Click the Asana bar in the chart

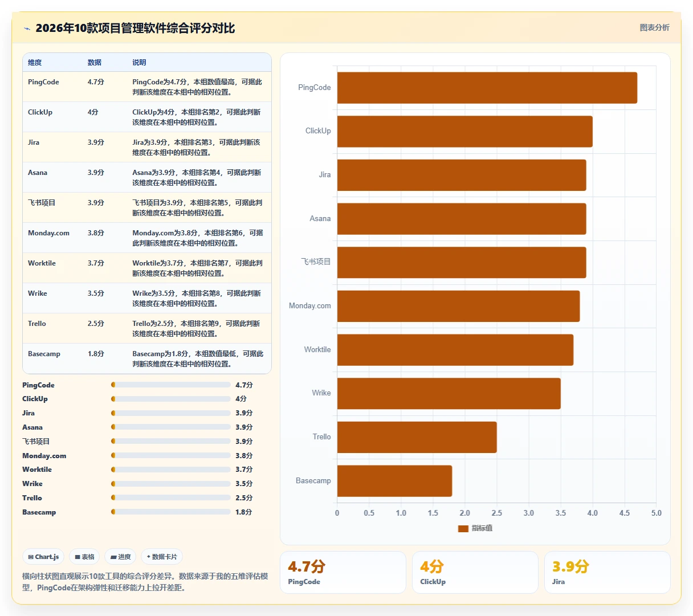tap(462, 219)
